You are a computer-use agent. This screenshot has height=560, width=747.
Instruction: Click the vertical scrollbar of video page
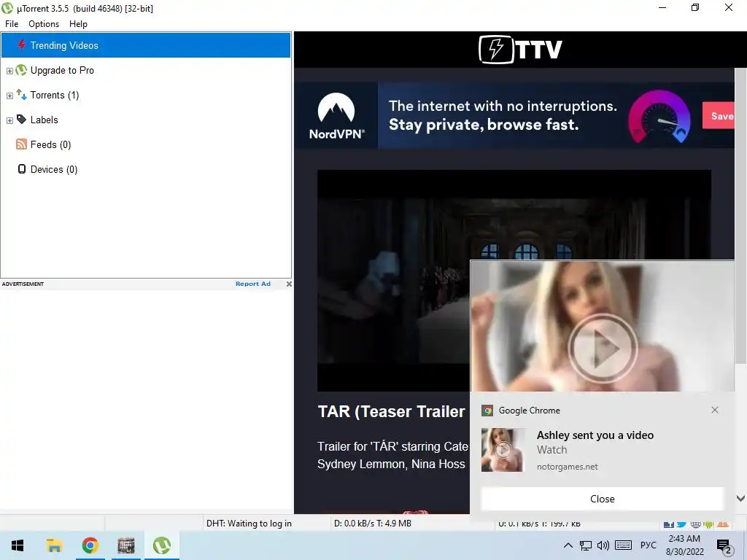(740, 216)
